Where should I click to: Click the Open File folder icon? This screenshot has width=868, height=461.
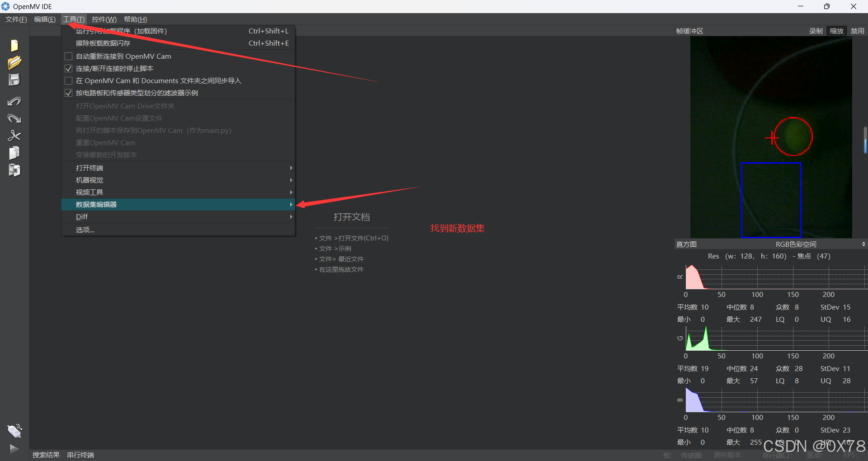14,63
